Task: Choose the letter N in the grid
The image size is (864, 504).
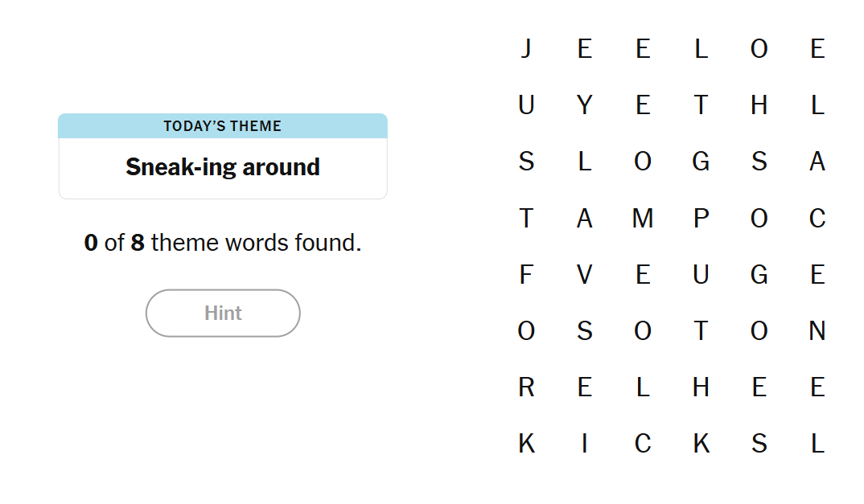Action: pyautogui.click(x=817, y=331)
